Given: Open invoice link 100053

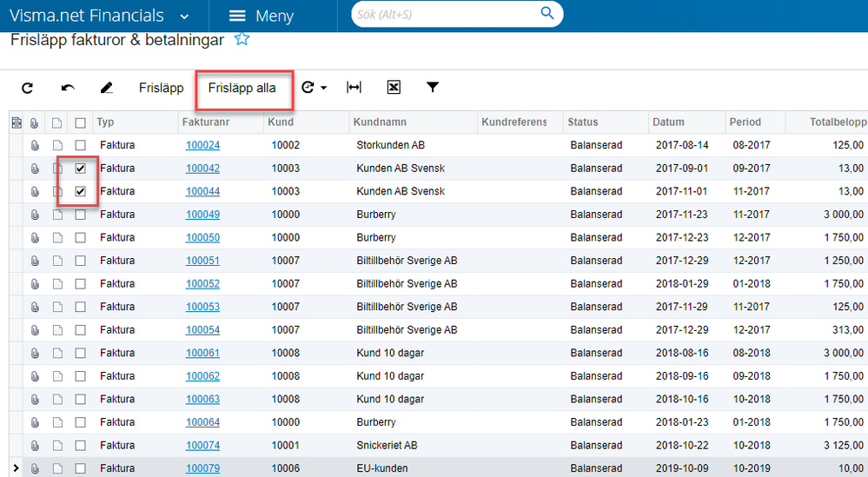Looking at the screenshot, I should (x=202, y=307).
